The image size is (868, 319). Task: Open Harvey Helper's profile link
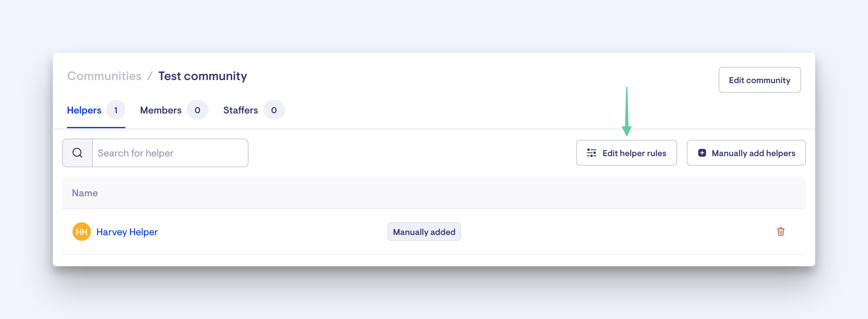(127, 232)
